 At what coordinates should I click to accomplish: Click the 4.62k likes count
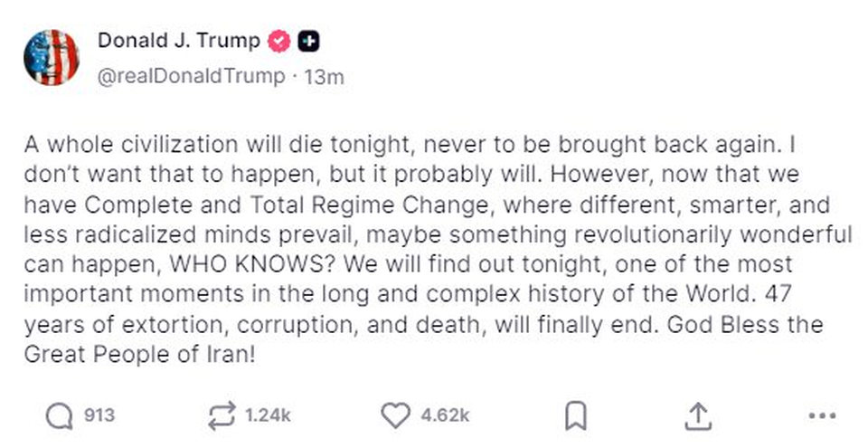pyautogui.click(x=445, y=415)
